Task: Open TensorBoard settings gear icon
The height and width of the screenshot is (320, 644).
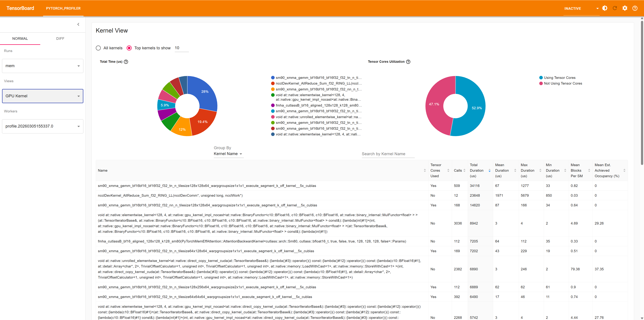Action: [625, 8]
